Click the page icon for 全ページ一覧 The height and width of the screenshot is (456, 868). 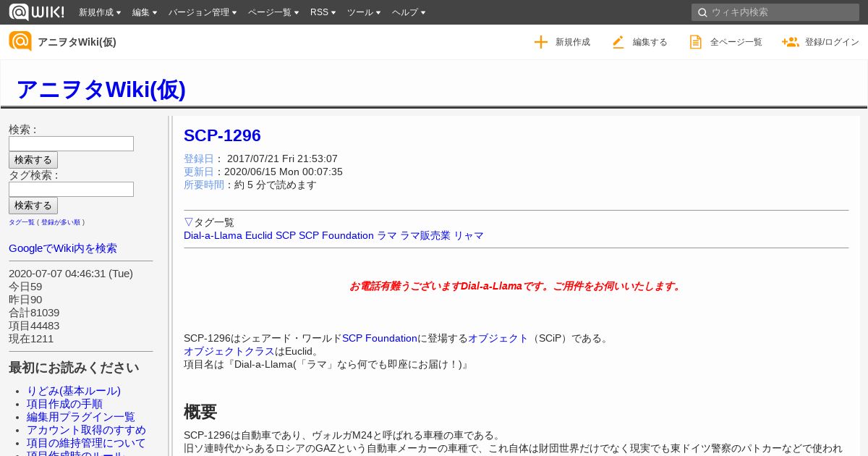point(696,42)
